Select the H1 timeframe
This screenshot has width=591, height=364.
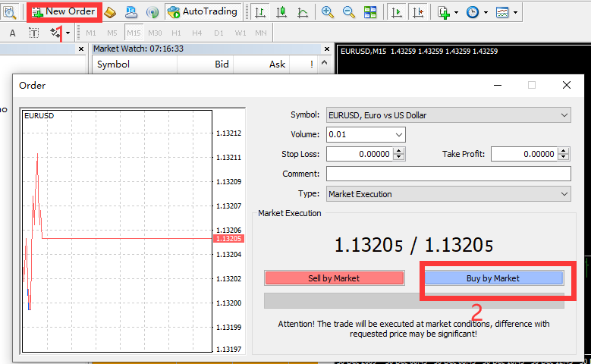[176, 33]
